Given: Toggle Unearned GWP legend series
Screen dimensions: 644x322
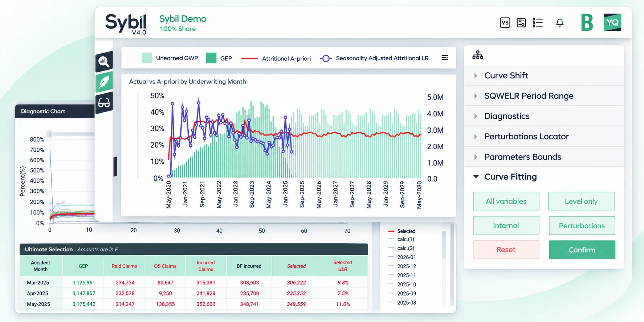Looking at the screenshot, I should (x=170, y=58).
